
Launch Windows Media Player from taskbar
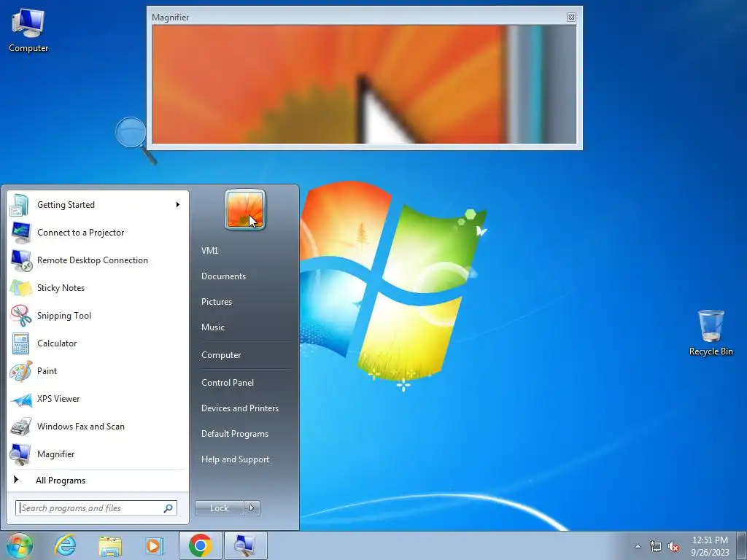155,546
